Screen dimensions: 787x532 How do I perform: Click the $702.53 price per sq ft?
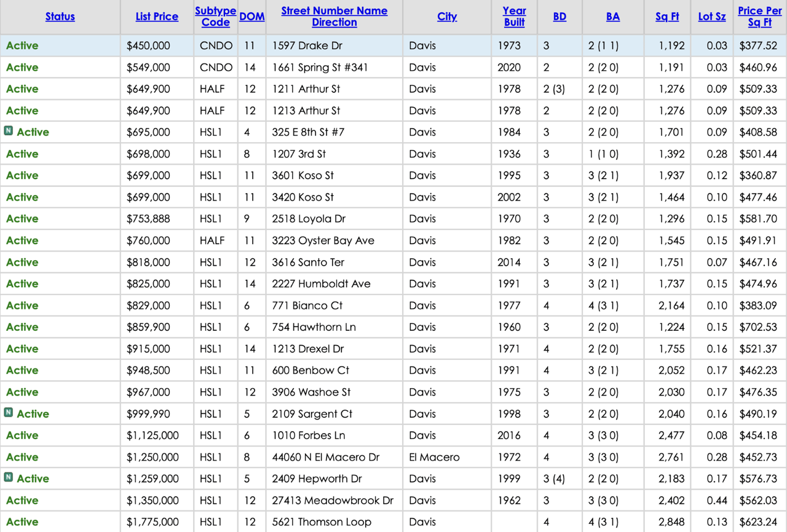tap(758, 327)
